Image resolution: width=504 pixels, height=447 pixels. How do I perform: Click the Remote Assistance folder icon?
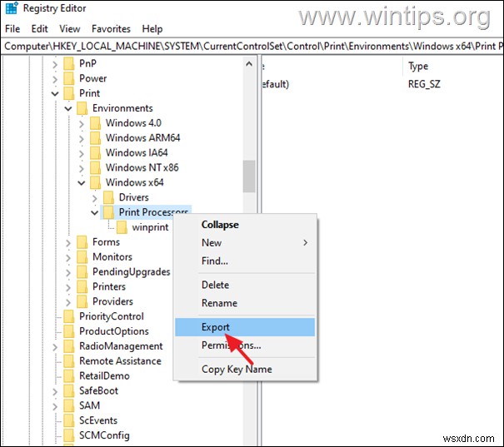[69, 361]
